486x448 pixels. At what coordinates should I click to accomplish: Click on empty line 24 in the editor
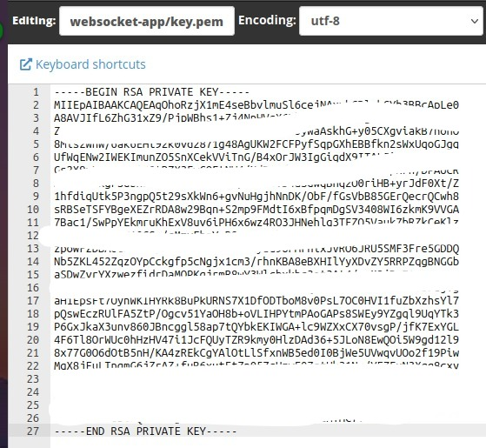click(x=267, y=392)
